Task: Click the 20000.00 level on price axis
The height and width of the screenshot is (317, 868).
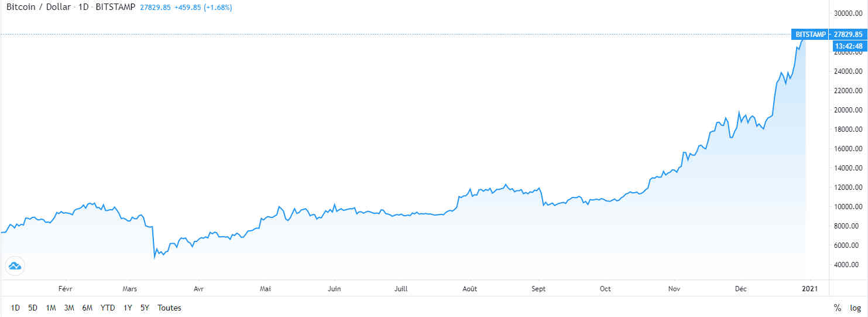Action: pyautogui.click(x=848, y=110)
